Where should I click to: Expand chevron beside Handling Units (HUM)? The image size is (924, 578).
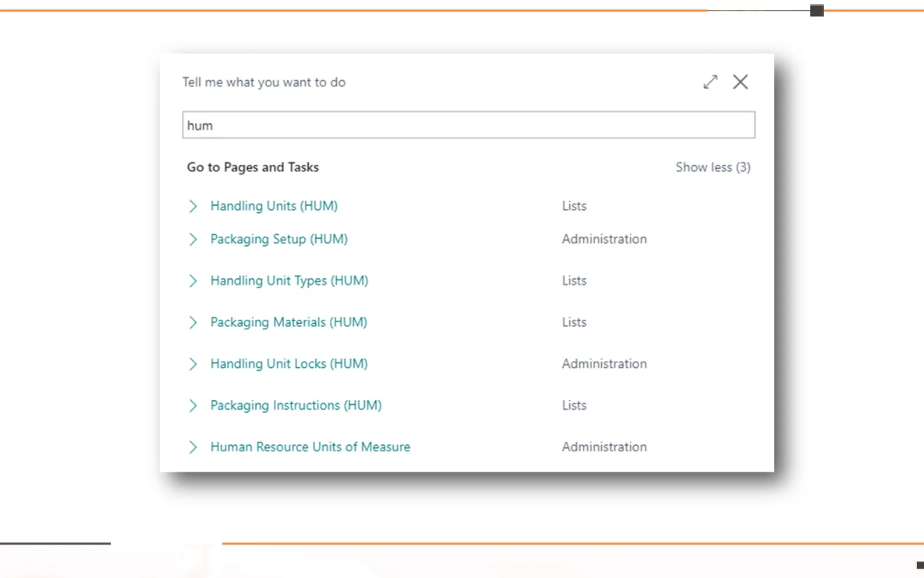(x=193, y=206)
